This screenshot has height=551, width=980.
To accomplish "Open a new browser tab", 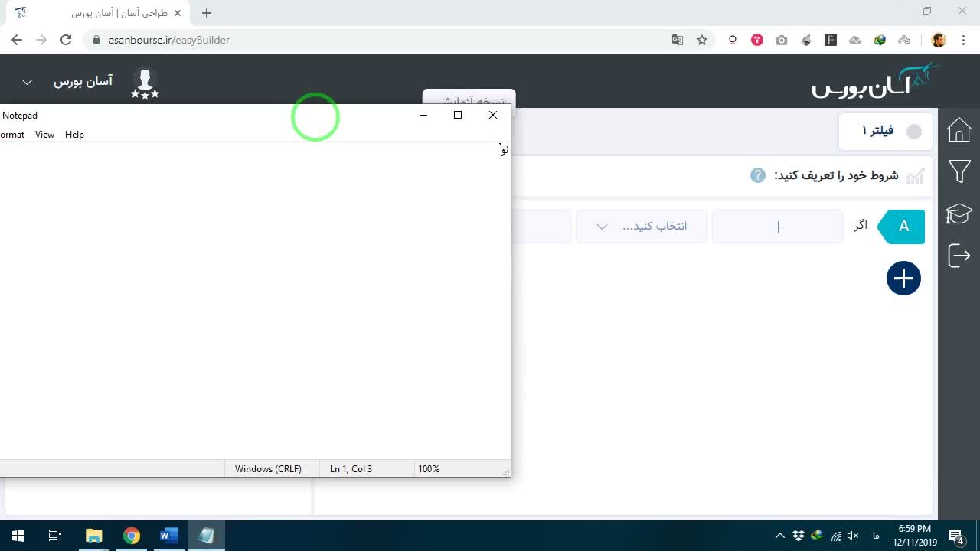I will pos(207,13).
